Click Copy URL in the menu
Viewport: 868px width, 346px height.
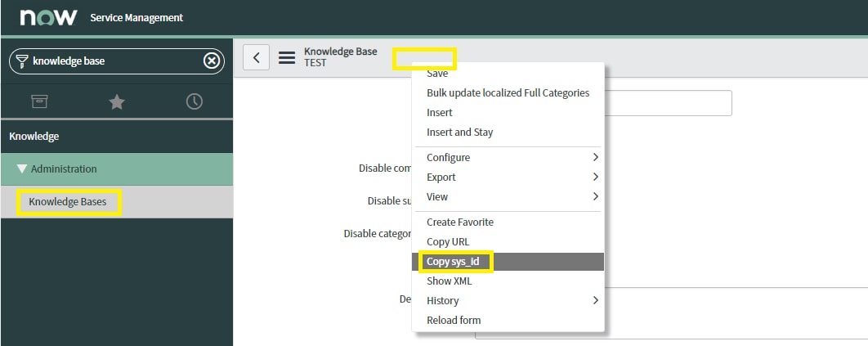pyautogui.click(x=449, y=241)
